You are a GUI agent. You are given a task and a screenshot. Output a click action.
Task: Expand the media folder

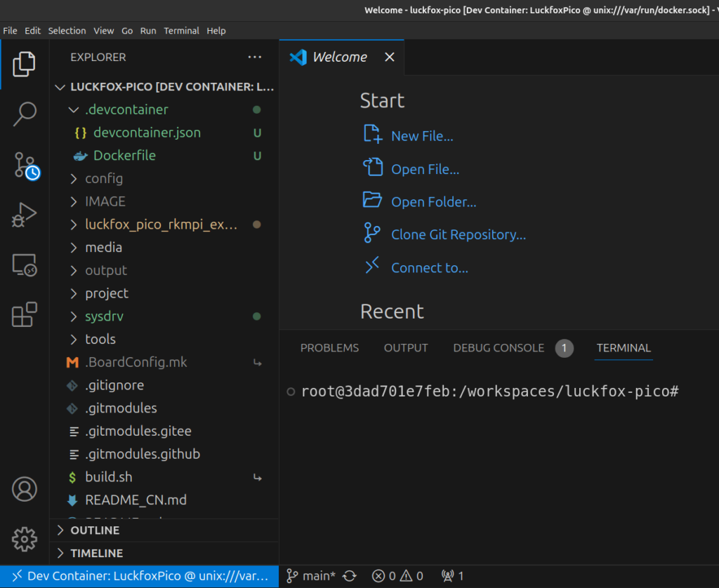(73, 248)
